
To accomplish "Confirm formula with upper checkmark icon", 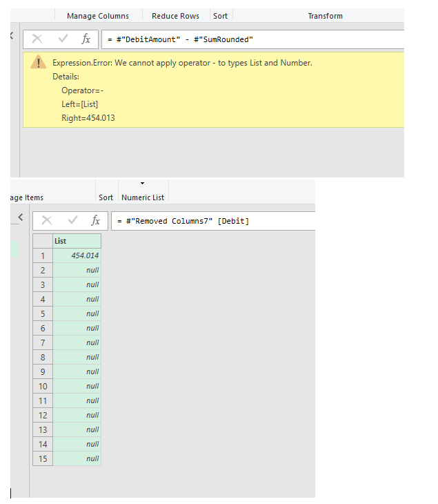I will 63,39.
